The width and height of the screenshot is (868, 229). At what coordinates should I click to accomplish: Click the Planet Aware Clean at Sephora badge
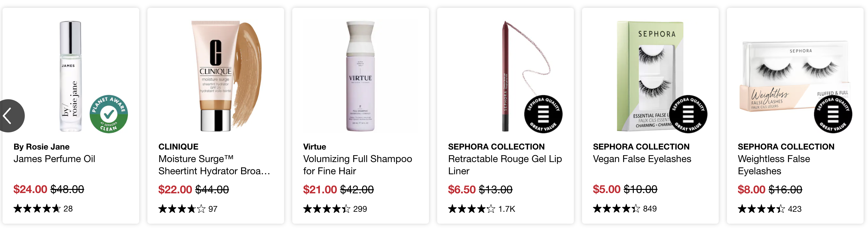point(109,114)
